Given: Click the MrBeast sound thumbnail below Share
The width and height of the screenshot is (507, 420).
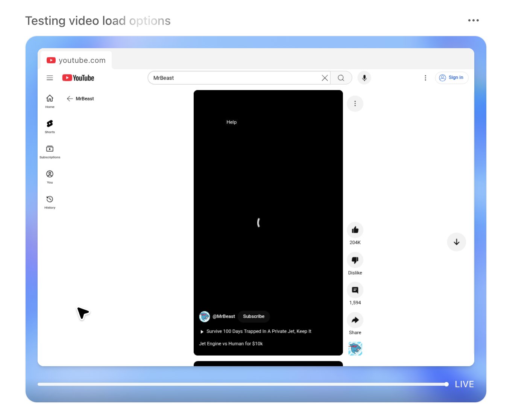Looking at the screenshot, I should point(355,348).
